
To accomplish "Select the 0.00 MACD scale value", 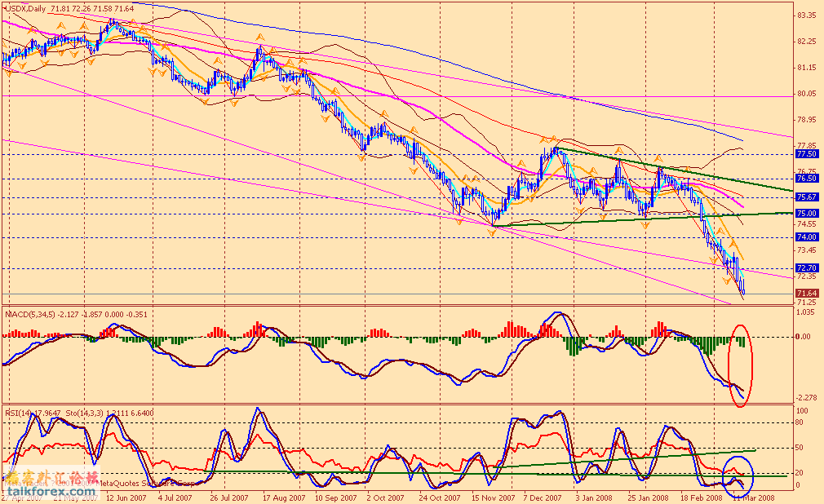I will (x=804, y=337).
